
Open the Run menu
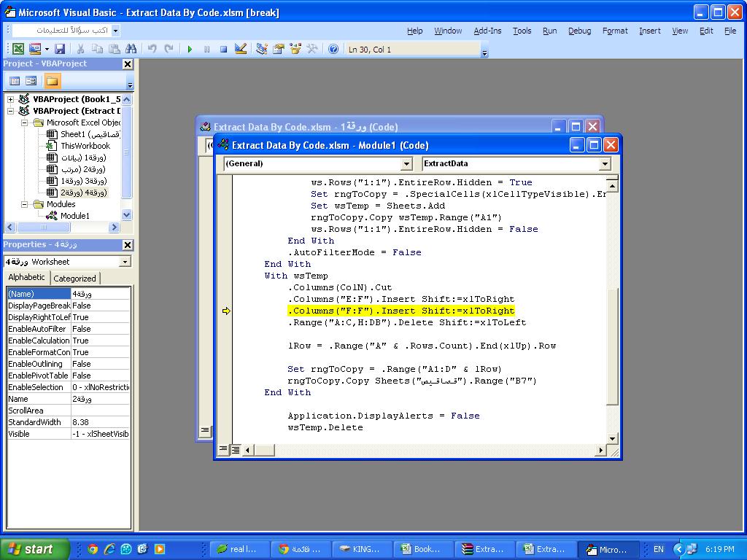(x=550, y=31)
